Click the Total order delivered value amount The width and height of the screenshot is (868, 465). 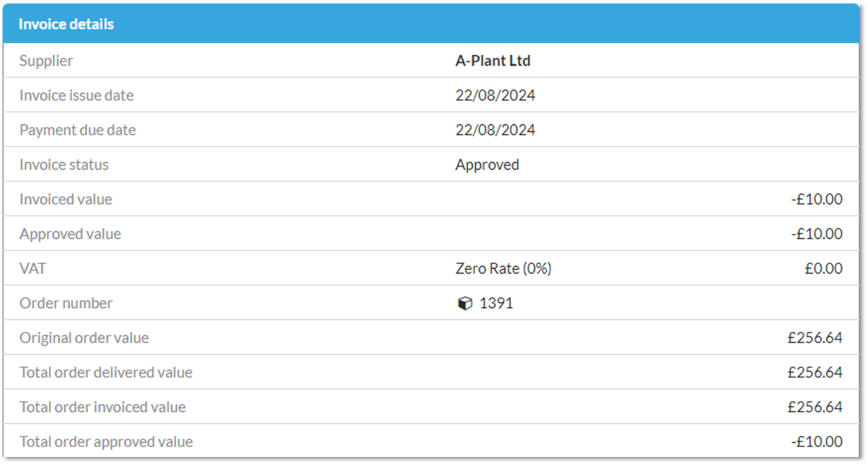[815, 373]
